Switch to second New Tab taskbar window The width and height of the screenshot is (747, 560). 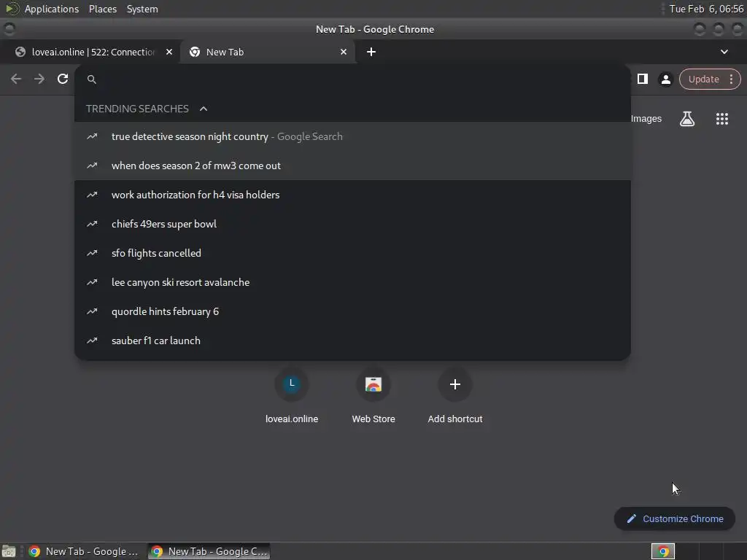[x=209, y=551]
